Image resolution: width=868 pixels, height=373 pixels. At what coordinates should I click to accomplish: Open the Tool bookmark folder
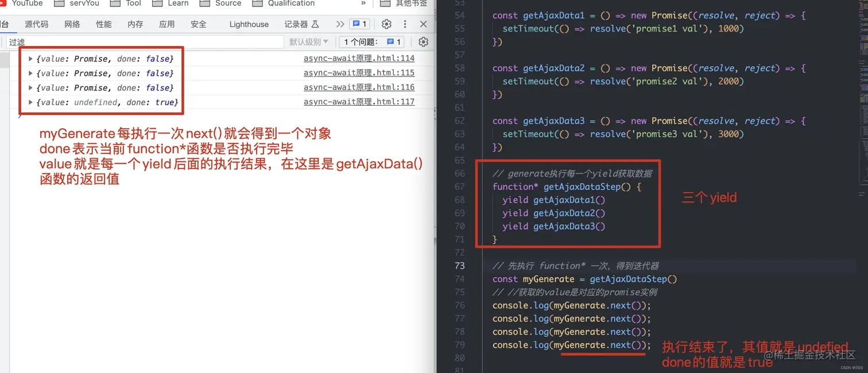point(126,3)
